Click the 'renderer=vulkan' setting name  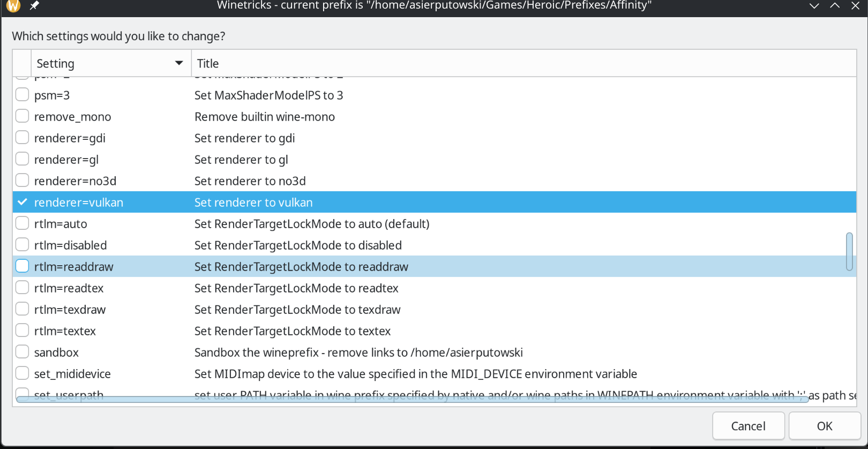click(79, 203)
